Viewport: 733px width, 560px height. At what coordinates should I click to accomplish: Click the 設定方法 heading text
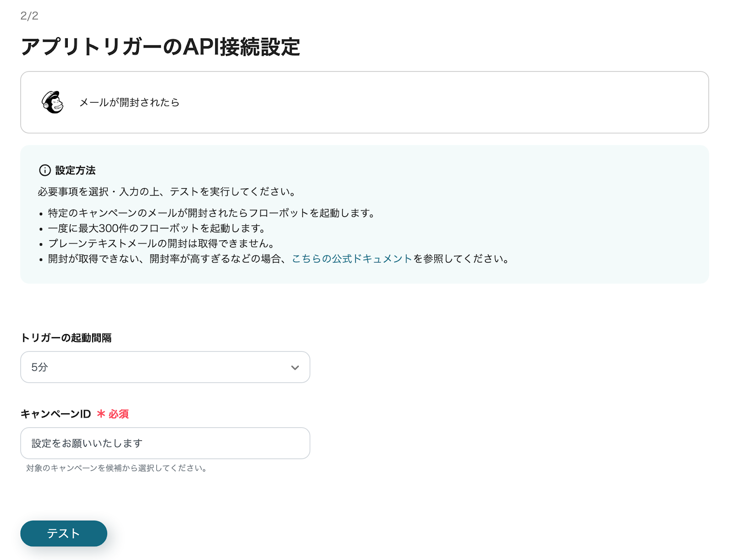point(75,170)
